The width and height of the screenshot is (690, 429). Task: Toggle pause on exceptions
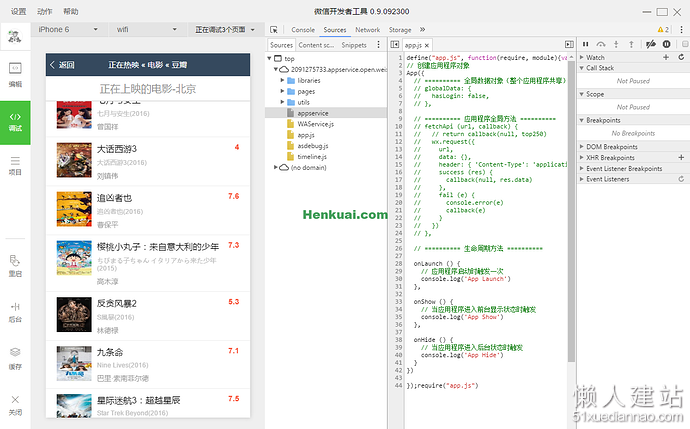tap(667, 44)
